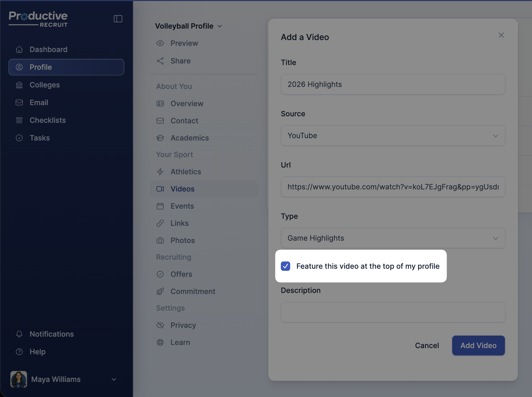Click Cancel in the dialog
Image resolution: width=532 pixels, height=397 pixels.
(x=427, y=345)
